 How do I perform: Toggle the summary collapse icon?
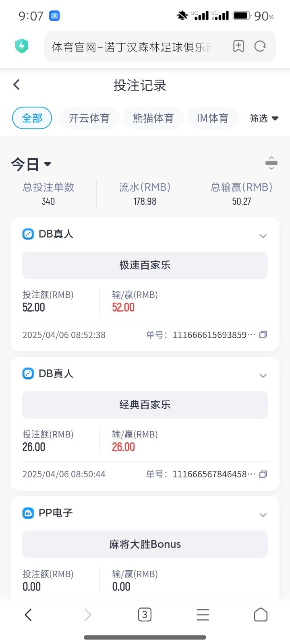pos(271,163)
